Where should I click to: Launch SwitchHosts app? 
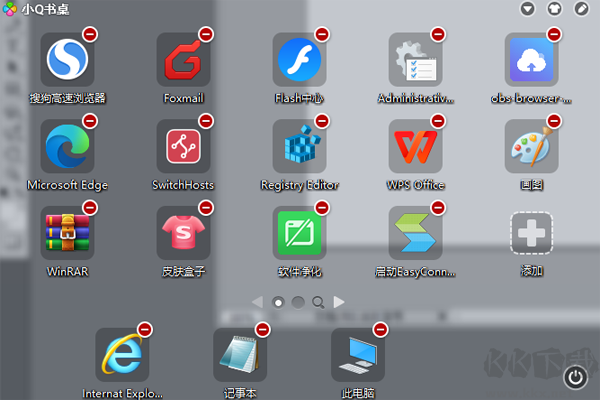pyautogui.click(x=183, y=146)
